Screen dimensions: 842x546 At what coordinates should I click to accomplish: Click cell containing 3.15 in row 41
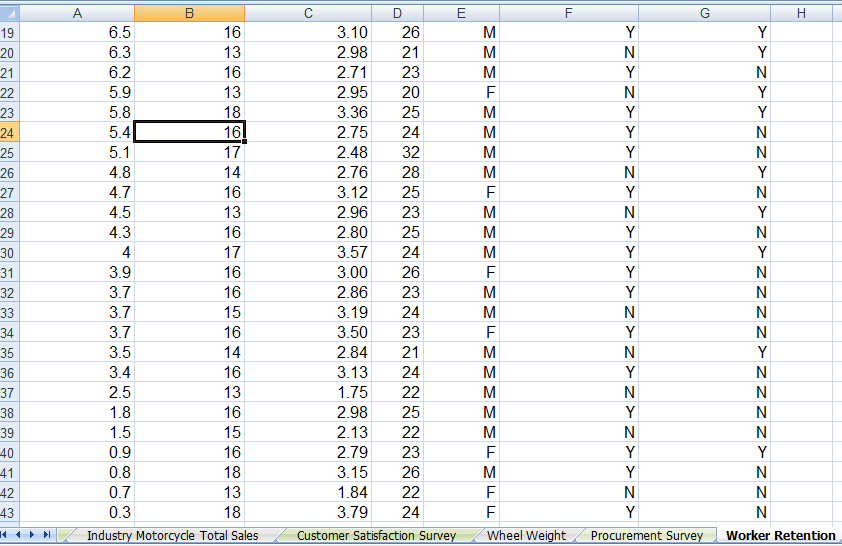pos(308,472)
